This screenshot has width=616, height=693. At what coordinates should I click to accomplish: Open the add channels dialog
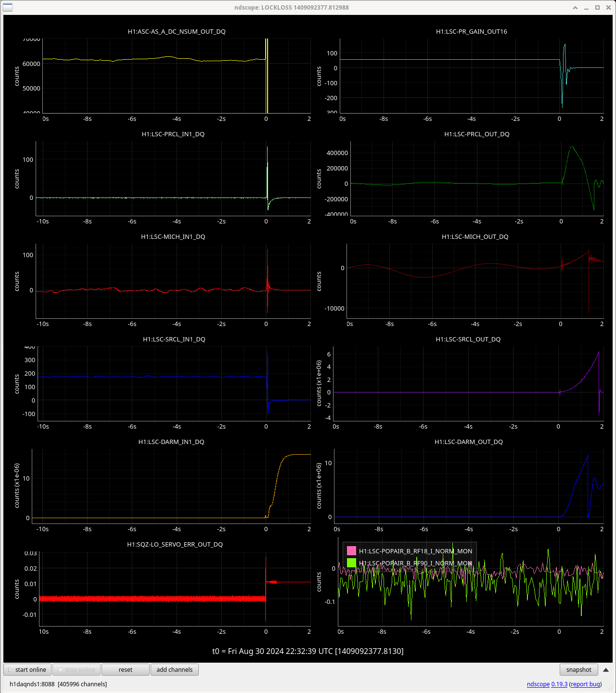175,669
